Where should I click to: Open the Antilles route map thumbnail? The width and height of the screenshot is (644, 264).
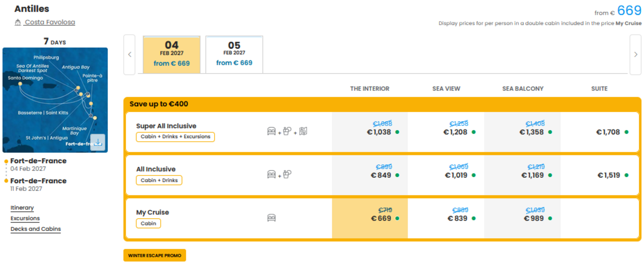[x=55, y=100]
